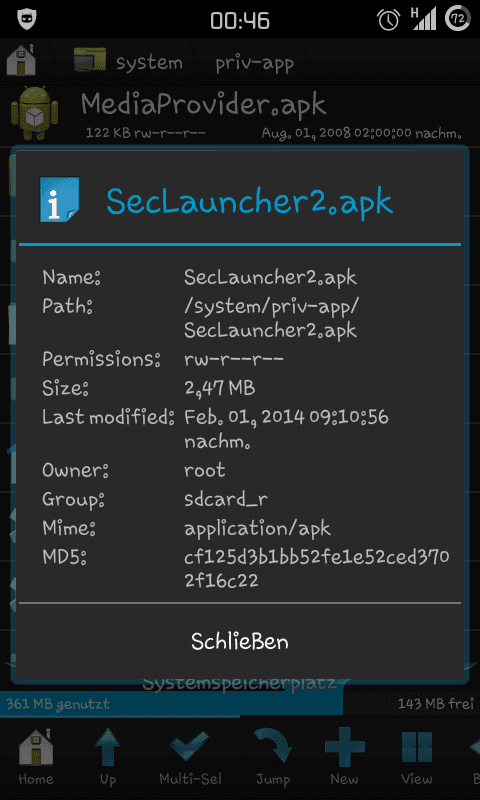The image size is (480, 800).
Task: Close dialog with Schließen button
Action: click(x=240, y=642)
